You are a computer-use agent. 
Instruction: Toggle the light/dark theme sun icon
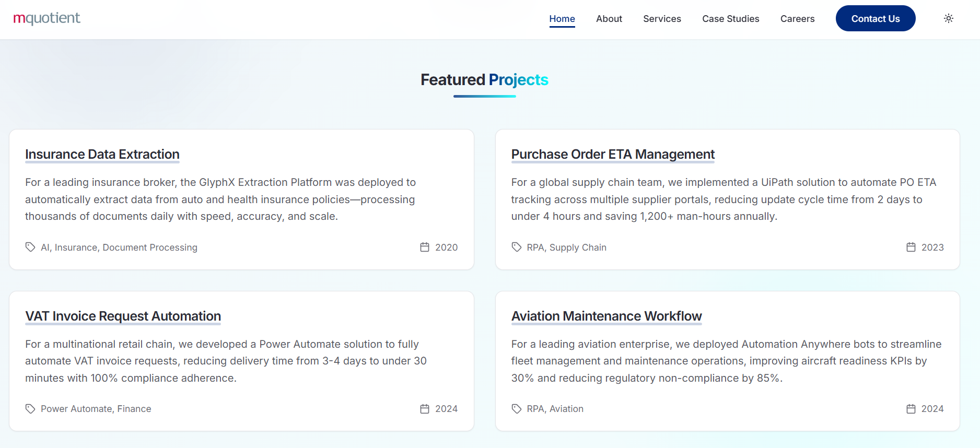tap(949, 18)
